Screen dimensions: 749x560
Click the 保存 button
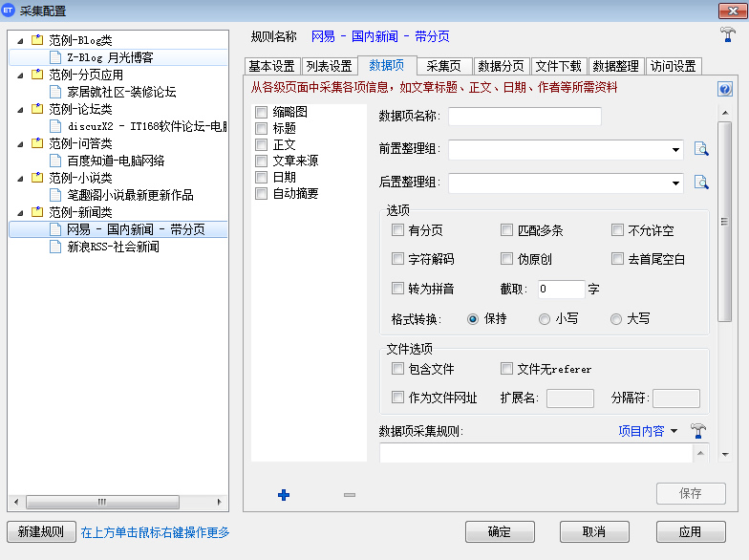point(691,493)
